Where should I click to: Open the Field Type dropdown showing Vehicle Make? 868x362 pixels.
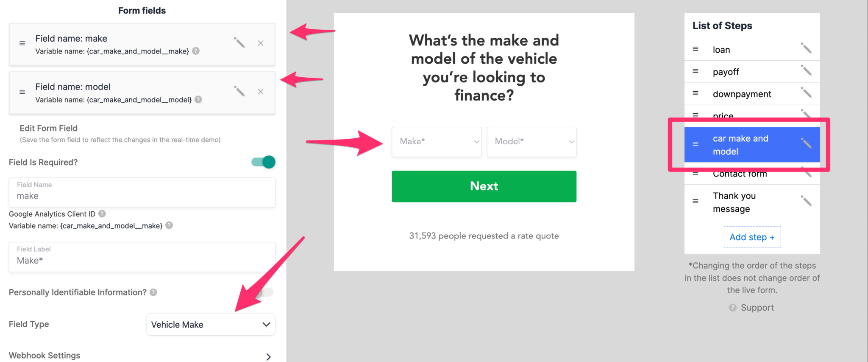(211, 324)
